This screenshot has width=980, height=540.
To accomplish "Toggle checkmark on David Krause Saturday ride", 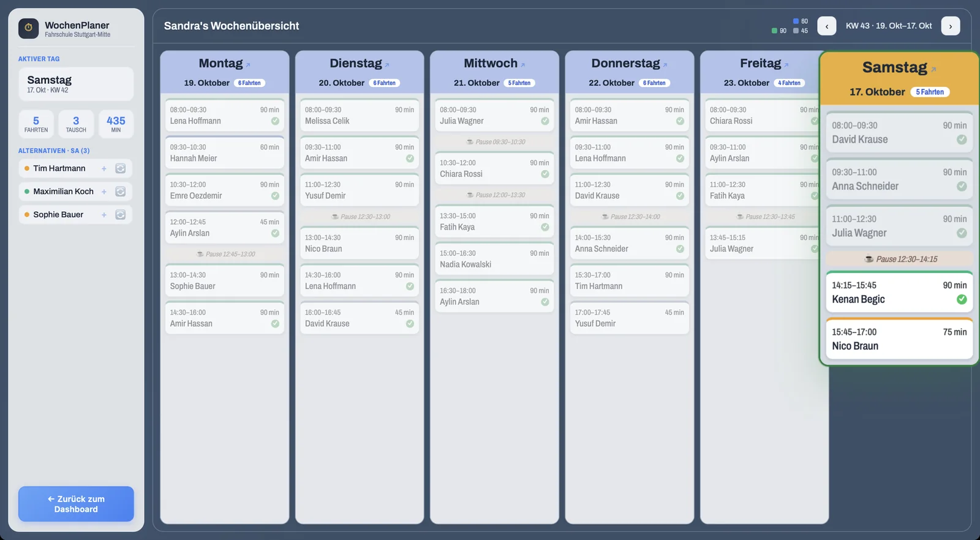I will tap(962, 140).
